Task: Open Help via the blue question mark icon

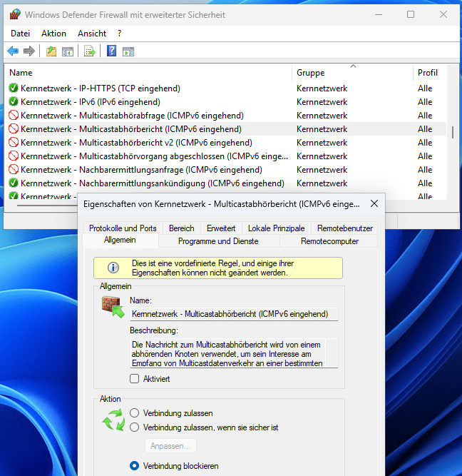Action: pos(112,51)
